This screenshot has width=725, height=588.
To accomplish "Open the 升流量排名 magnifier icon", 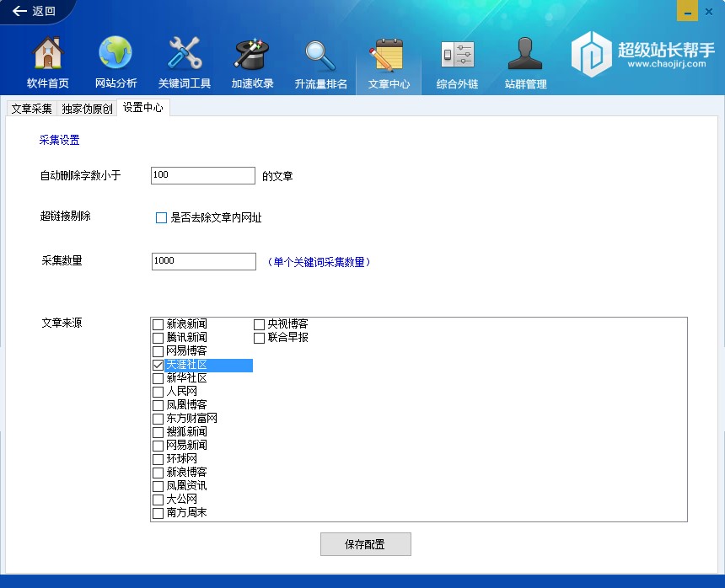I will [x=320, y=55].
